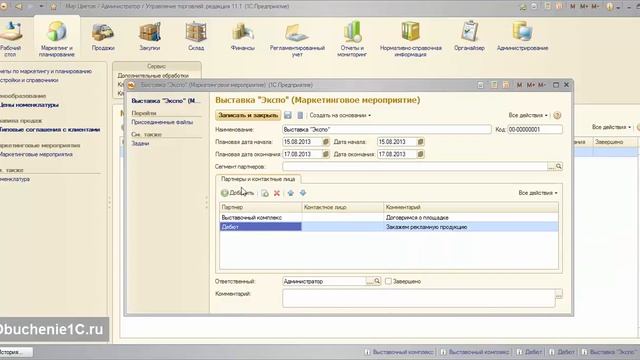Open Маркетинг и планирование section
Screen dimensions: 640x360
57,39
